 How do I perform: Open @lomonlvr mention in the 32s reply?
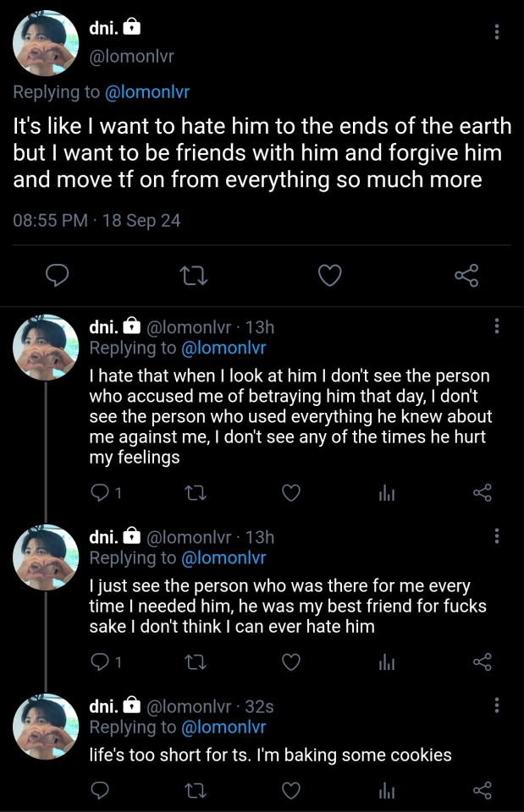(223, 727)
